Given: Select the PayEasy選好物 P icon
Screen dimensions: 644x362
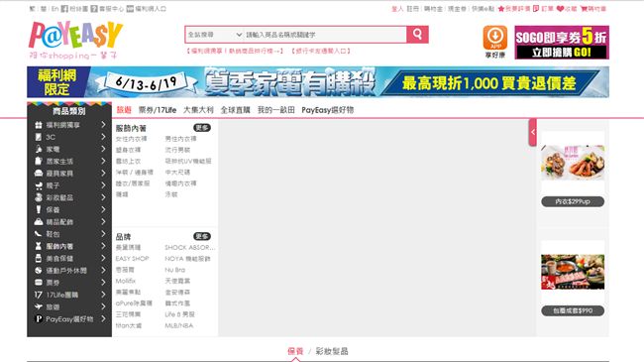Looking at the screenshot, I should 39,318.
